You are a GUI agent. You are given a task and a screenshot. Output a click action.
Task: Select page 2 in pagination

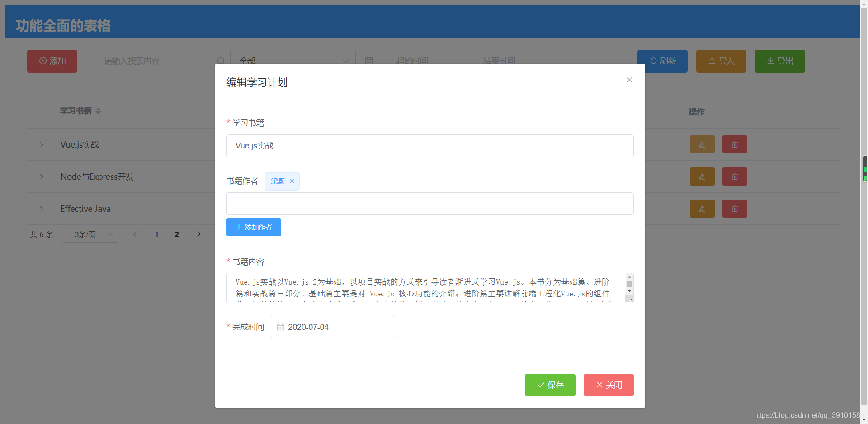[177, 234]
